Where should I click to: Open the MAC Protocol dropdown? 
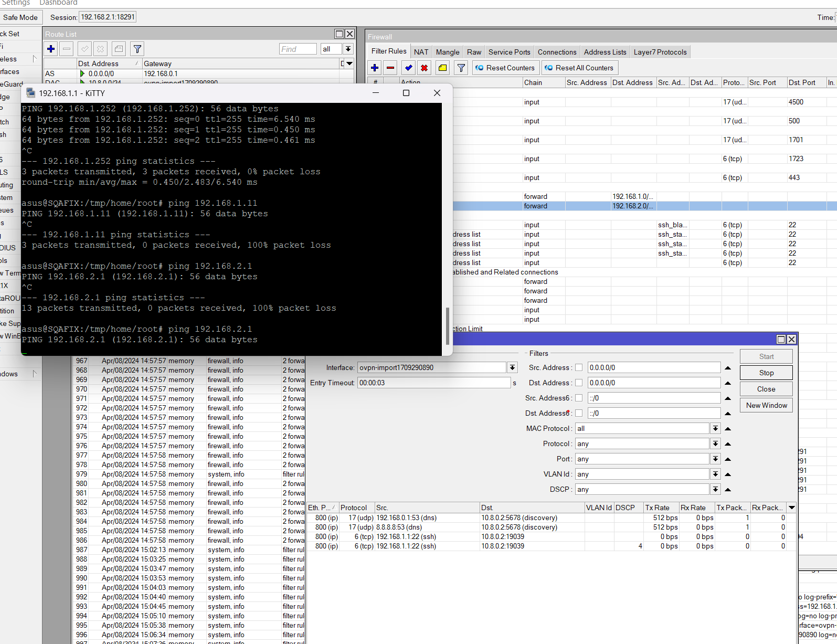tap(715, 428)
